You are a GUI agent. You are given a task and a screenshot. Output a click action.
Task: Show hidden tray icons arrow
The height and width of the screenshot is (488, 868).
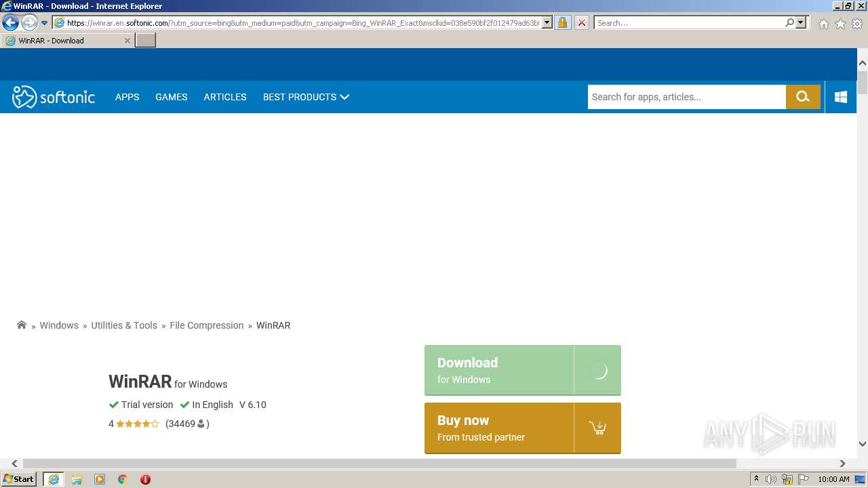[x=757, y=479]
